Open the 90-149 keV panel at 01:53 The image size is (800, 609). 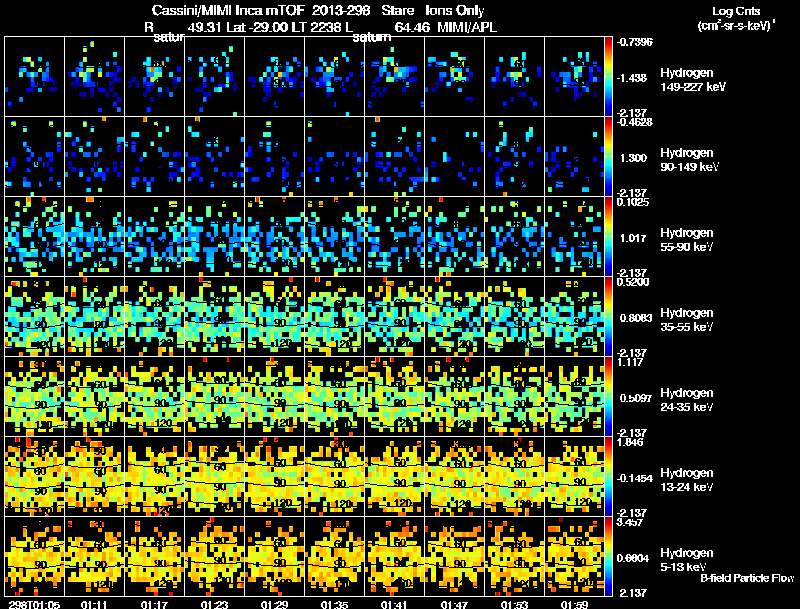pyautogui.click(x=514, y=156)
